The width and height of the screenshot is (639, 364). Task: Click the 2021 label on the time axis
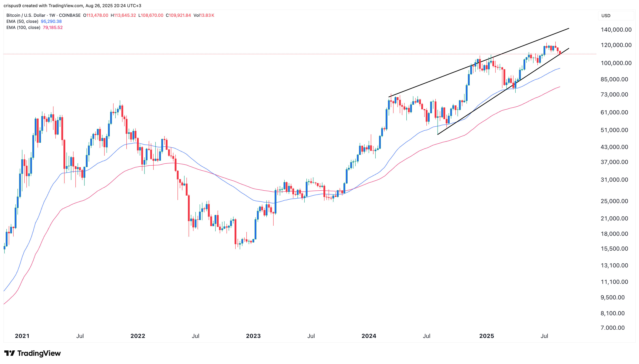22,336
